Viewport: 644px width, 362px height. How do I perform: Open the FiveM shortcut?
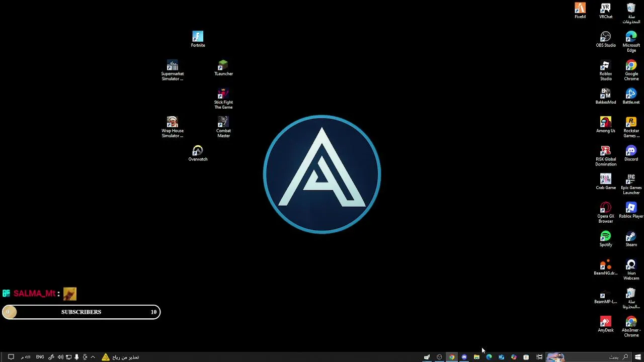point(580,11)
